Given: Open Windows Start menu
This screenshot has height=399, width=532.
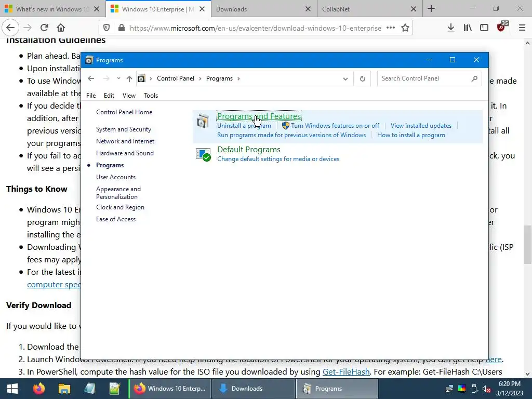Looking at the screenshot, I should click(12, 389).
